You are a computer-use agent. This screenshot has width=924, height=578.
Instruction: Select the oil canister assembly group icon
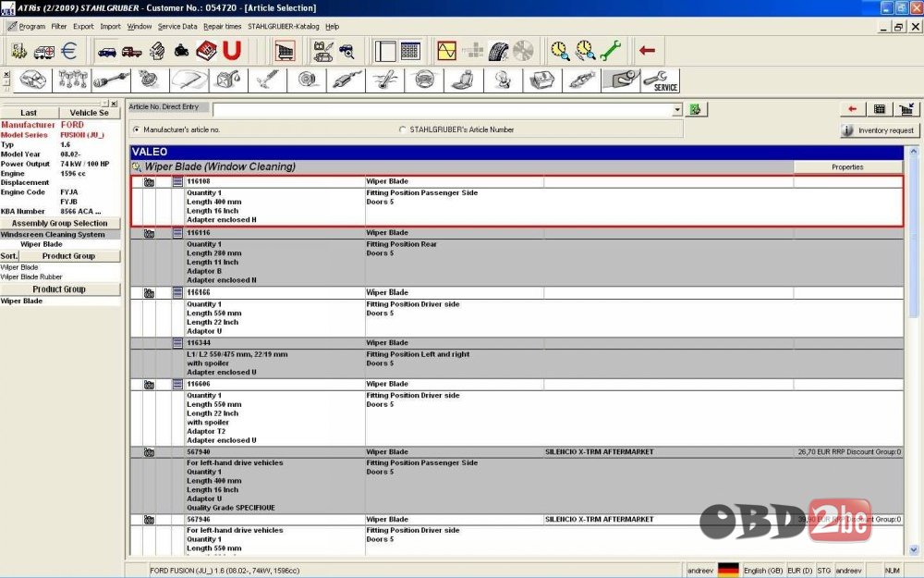(228, 80)
